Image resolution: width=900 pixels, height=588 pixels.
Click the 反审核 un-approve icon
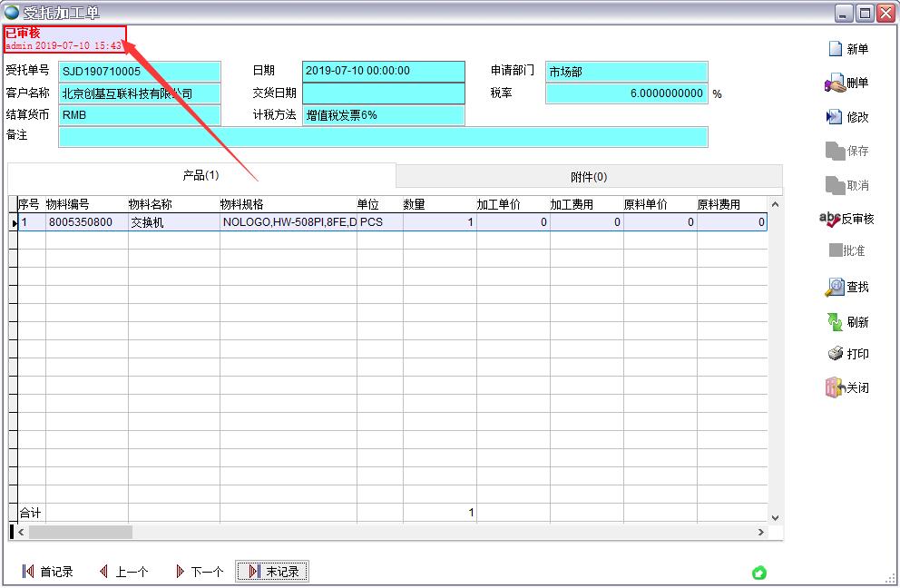pyautogui.click(x=829, y=219)
